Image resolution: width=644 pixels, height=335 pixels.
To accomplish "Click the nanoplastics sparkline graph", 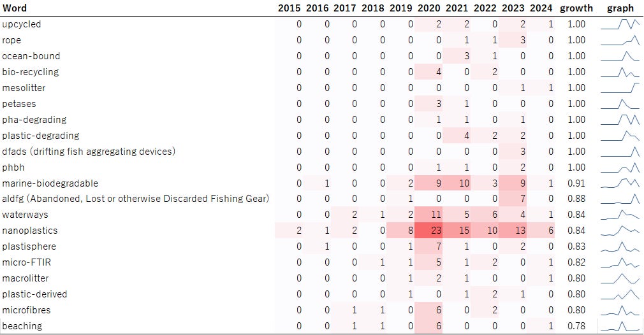I will click(620, 231).
